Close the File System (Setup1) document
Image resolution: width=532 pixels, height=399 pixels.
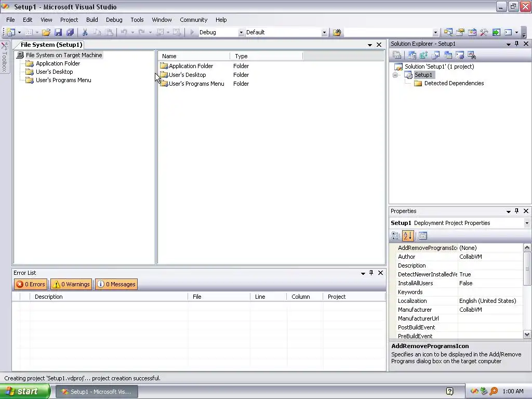(x=379, y=45)
